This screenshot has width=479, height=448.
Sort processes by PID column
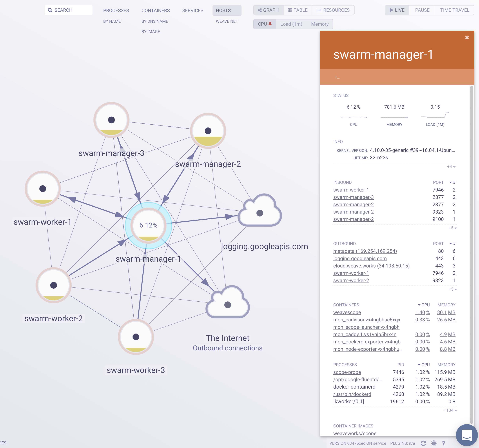point(400,365)
